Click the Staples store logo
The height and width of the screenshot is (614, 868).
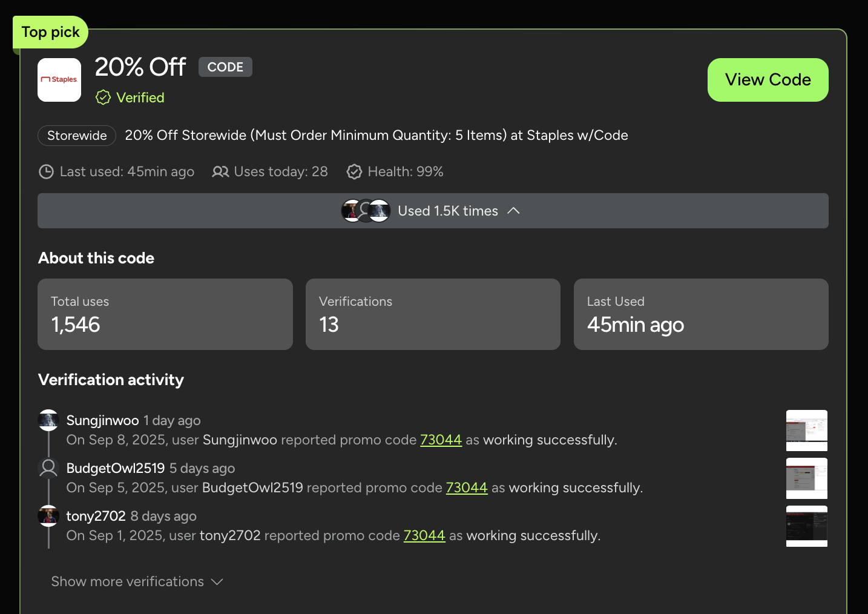[x=59, y=80]
